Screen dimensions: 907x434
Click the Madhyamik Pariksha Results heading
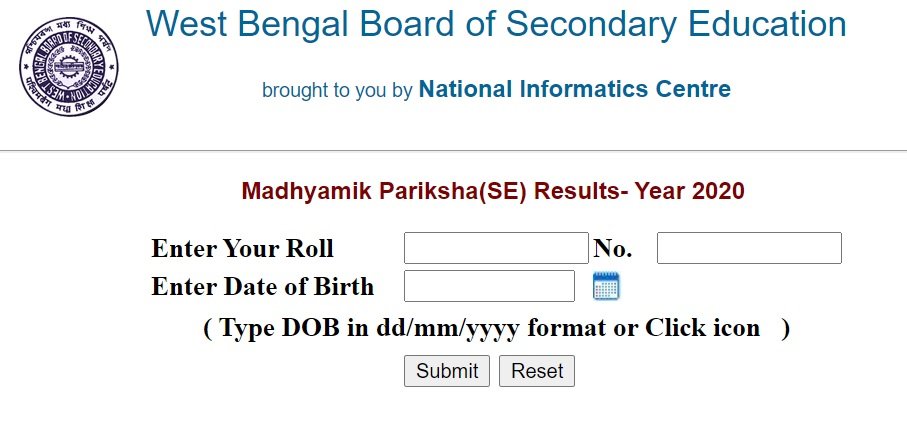(x=493, y=191)
